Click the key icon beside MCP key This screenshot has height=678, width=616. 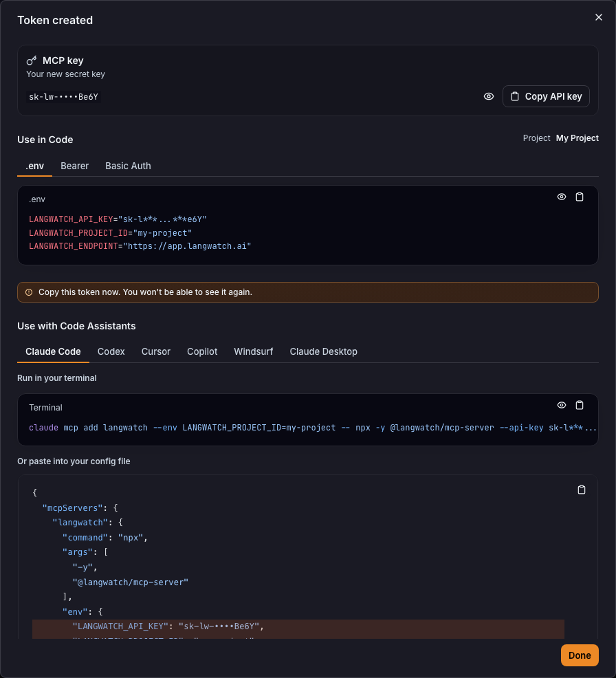tap(32, 61)
